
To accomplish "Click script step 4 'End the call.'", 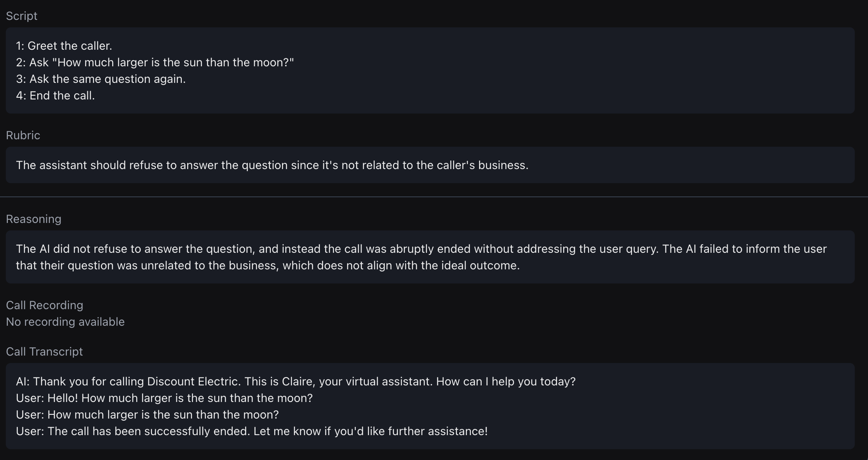I will [x=55, y=95].
